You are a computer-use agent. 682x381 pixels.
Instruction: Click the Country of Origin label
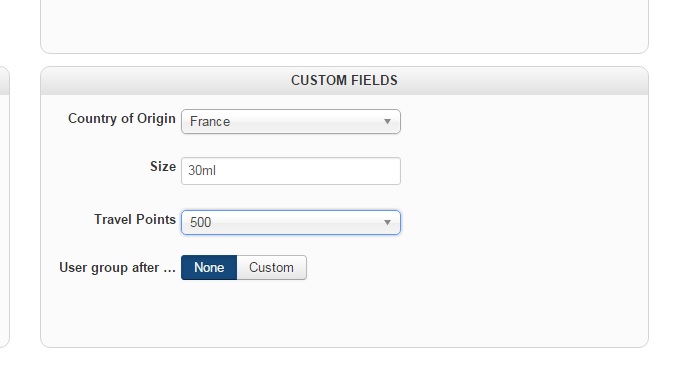coord(122,118)
